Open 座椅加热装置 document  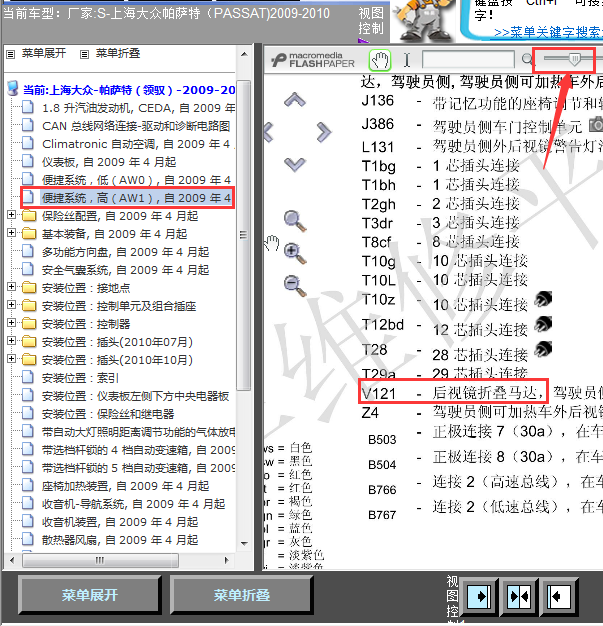tap(125, 486)
